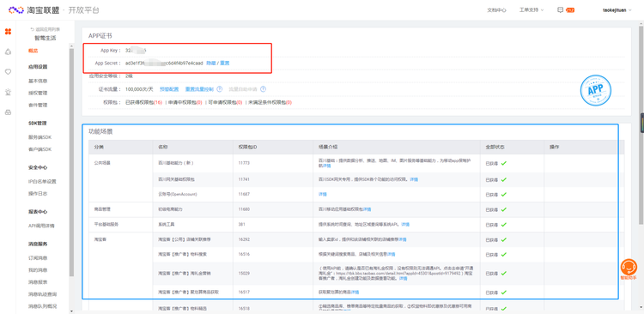Viewport: 644px width, 314px height.
Task: Click the 淘宝联盟 logo
Action: pyautogui.click(x=34, y=10)
